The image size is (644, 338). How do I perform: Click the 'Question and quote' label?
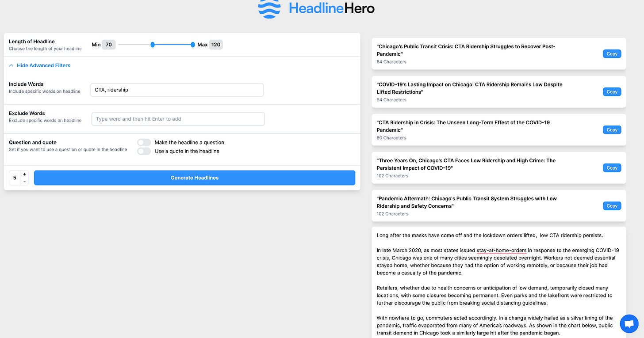[x=33, y=142]
